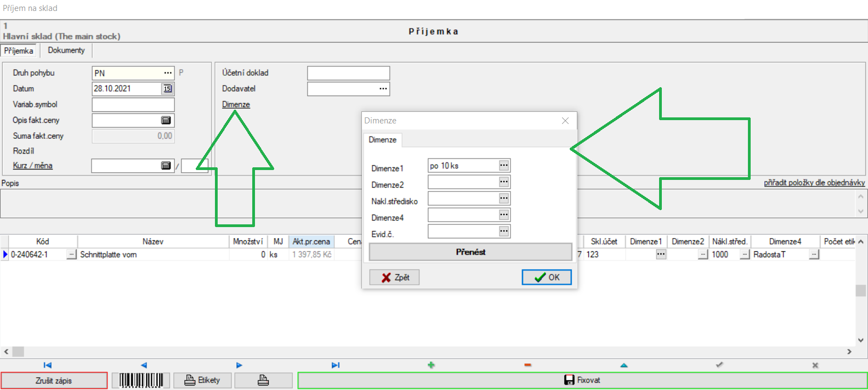Open calculator in Opis fakt.ceny field
The height and width of the screenshot is (390, 868).
166,121
